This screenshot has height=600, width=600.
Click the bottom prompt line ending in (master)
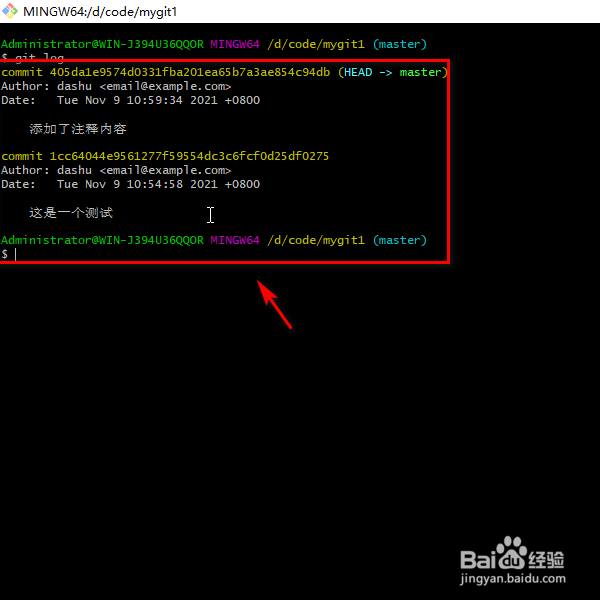(214, 240)
